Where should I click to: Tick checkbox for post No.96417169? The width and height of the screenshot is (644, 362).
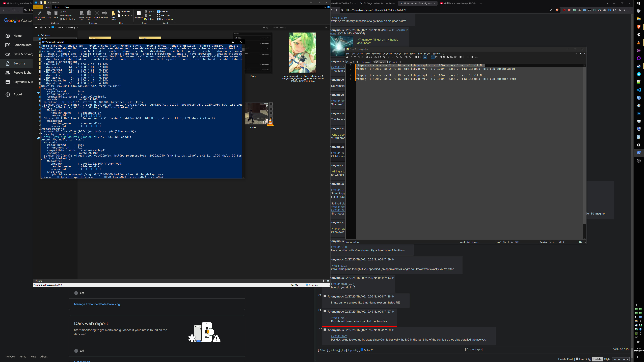[325, 330]
